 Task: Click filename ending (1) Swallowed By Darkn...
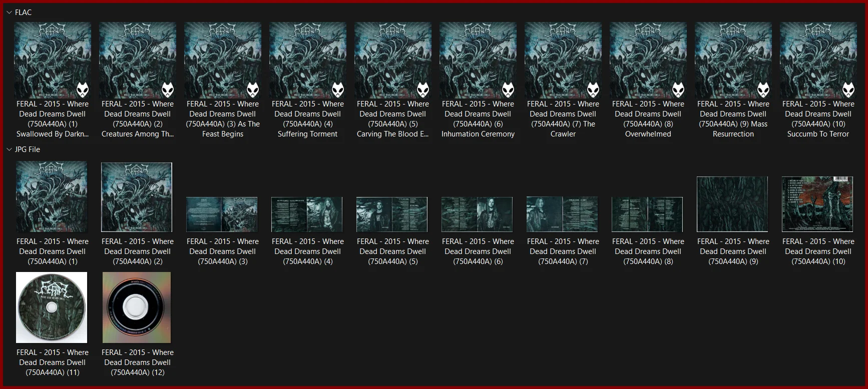coord(53,119)
